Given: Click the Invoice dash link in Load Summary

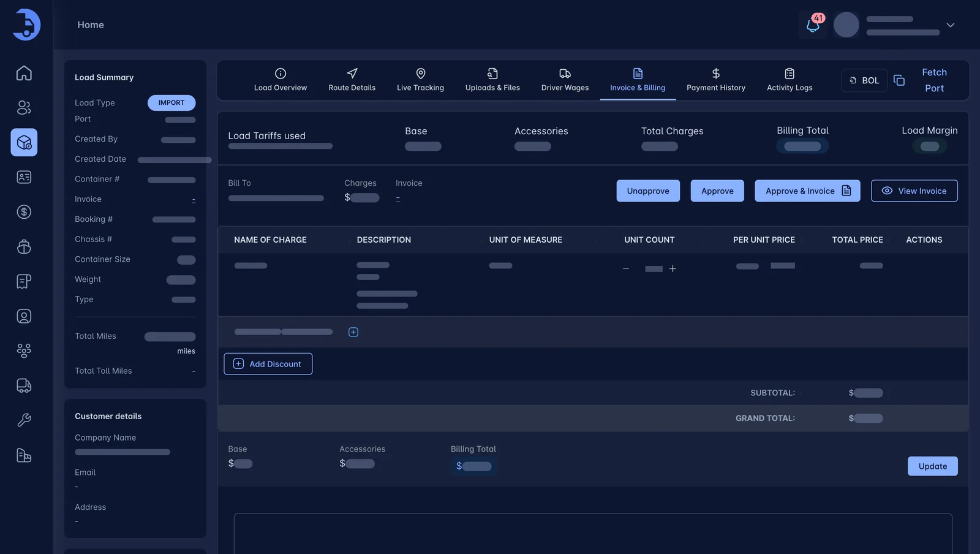Looking at the screenshot, I should pos(194,200).
